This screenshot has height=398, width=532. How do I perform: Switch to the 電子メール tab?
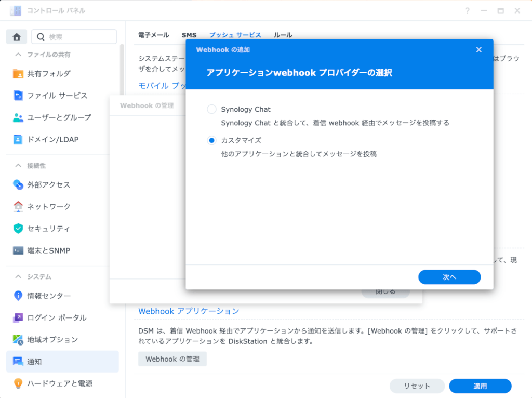pos(153,35)
